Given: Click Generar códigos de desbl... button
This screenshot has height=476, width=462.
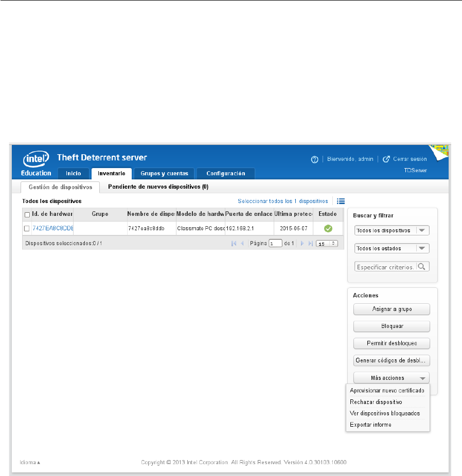Looking at the screenshot, I should (x=392, y=360).
